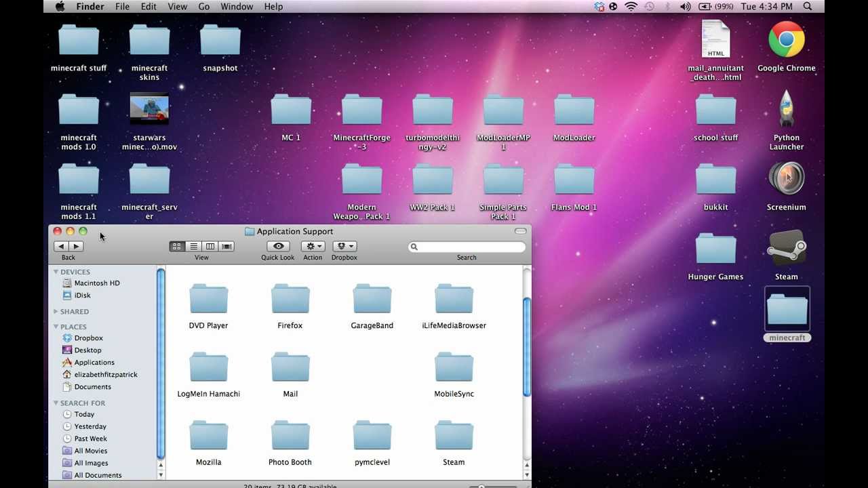Image resolution: width=868 pixels, height=488 pixels.
Task: Select icon view in Finder toolbar
Action: coord(177,246)
